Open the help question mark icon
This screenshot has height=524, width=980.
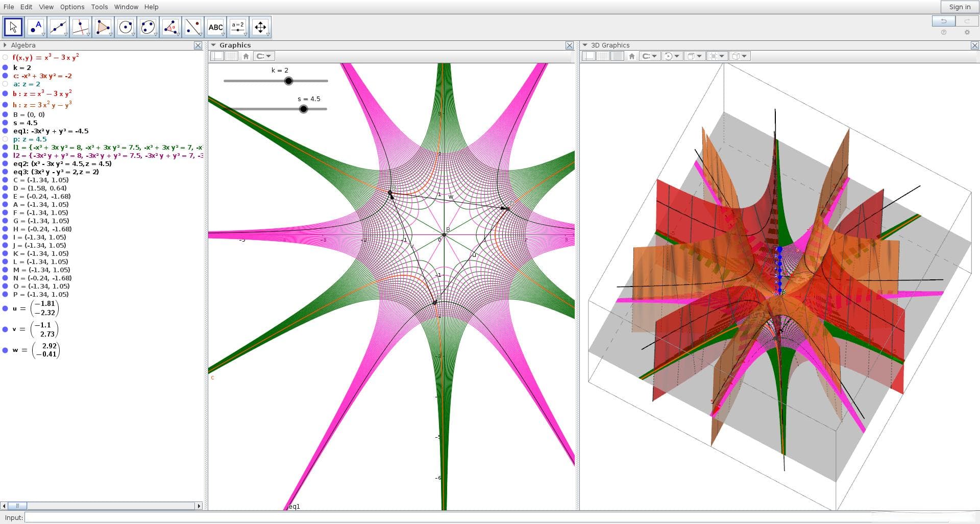[943, 32]
